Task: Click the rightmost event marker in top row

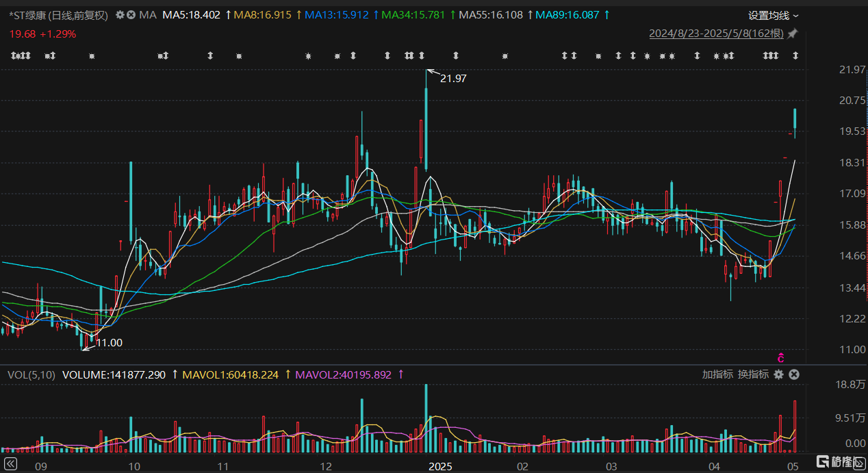Action: tap(795, 56)
